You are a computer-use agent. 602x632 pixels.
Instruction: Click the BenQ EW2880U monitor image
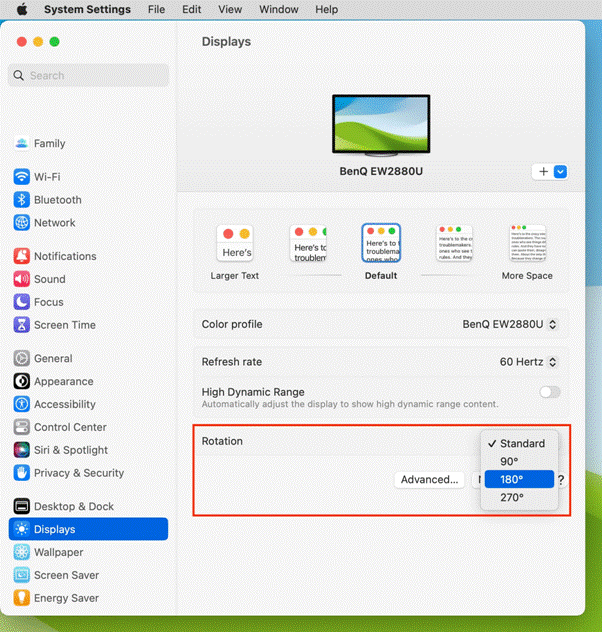click(381, 125)
